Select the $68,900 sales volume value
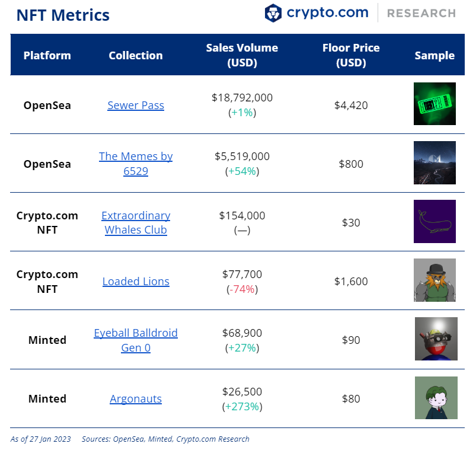Screen dimensions: 476x450 [x=242, y=333]
